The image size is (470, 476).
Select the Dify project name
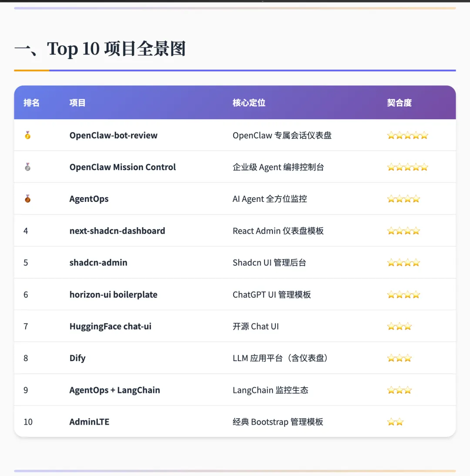[x=77, y=358]
